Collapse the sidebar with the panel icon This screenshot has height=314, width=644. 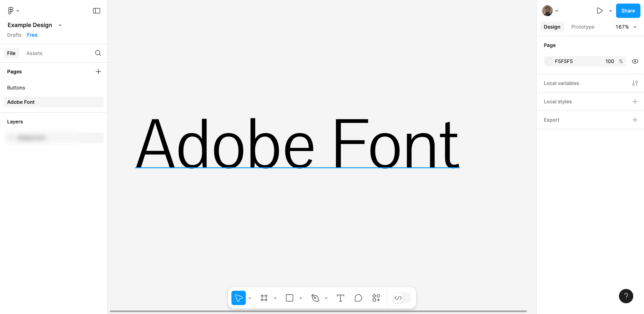click(x=97, y=11)
